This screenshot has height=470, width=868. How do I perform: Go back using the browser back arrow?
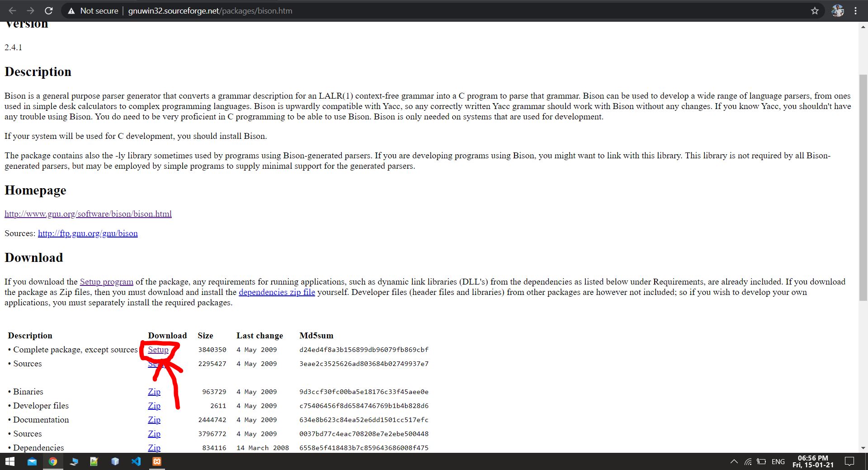(12, 10)
